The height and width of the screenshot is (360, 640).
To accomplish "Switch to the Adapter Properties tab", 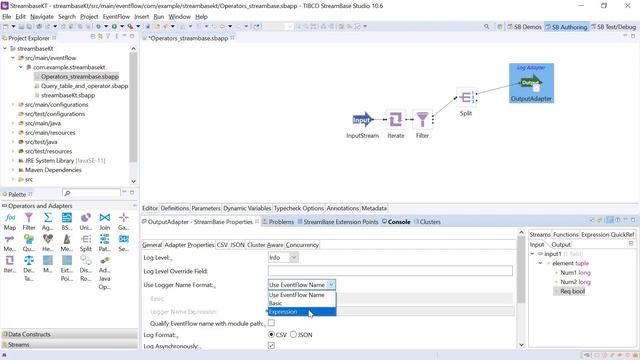I will tap(189, 245).
